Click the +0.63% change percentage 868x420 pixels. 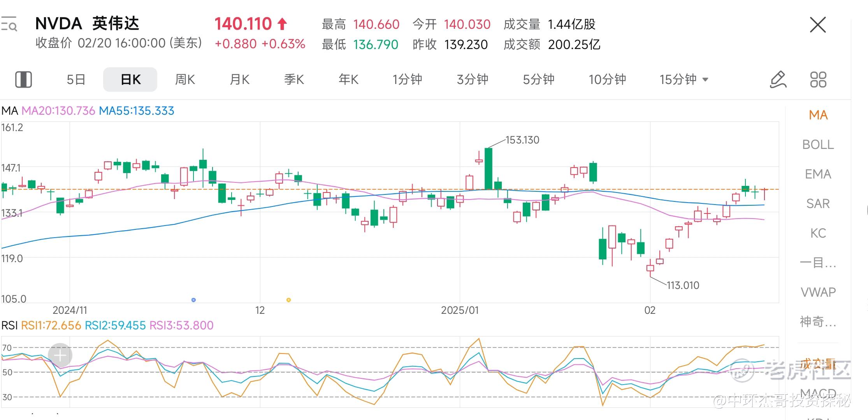(x=283, y=44)
